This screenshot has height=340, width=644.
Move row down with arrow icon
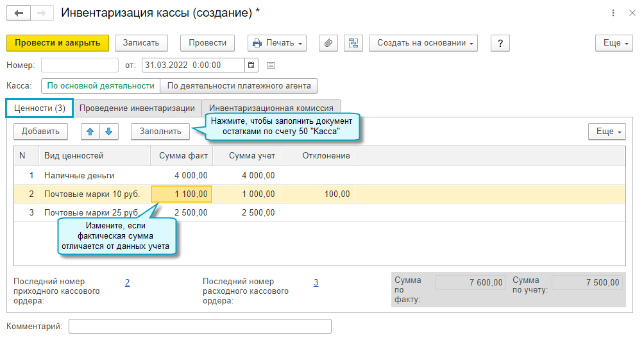click(108, 132)
